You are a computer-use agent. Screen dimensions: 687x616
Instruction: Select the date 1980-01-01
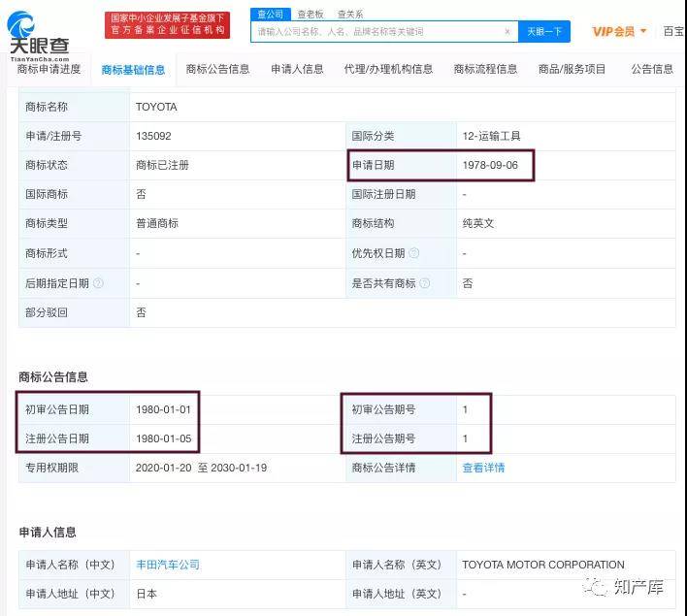tap(163, 409)
